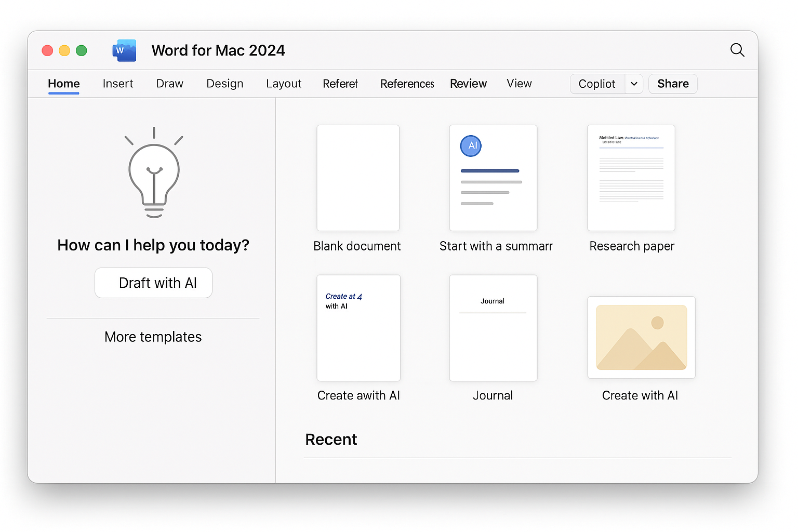Image resolution: width=798 pixels, height=532 pixels.
Task: Open the Journal template
Action: tap(493, 328)
